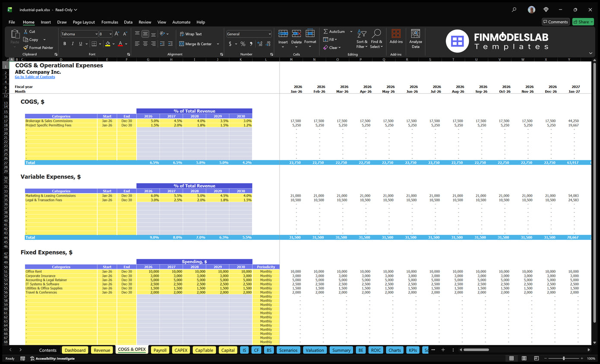This screenshot has height=364, width=600.
Task: Align text left
Action: pos(137,44)
